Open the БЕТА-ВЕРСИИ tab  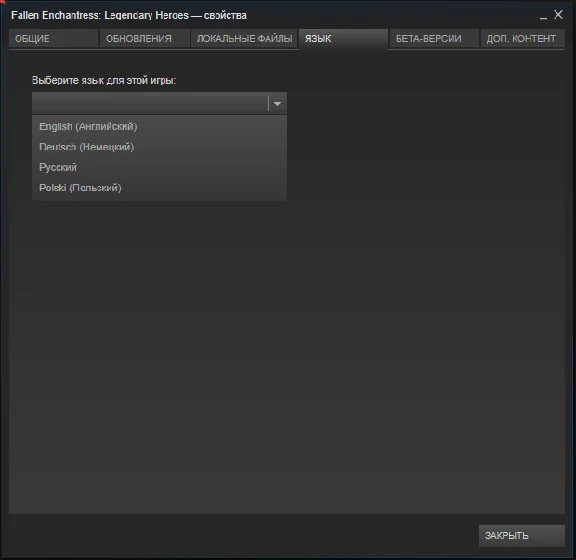point(434,39)
